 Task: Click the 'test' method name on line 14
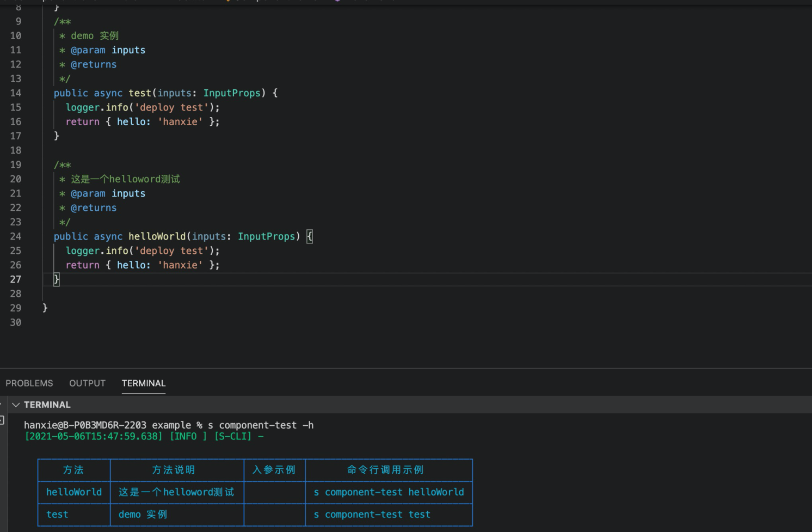pos(140,93)
